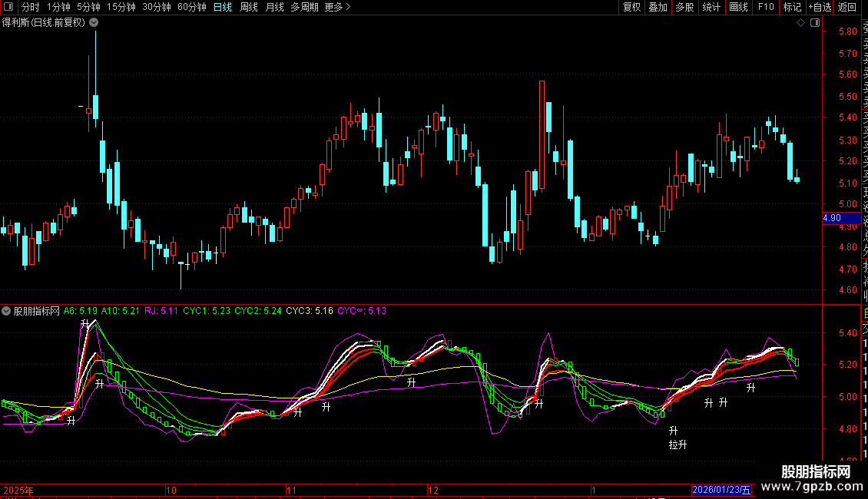Switch to 分时 intraday view
Image resolution: width=868 pixels, height=499 pixels.
click(x=31, y=7)
